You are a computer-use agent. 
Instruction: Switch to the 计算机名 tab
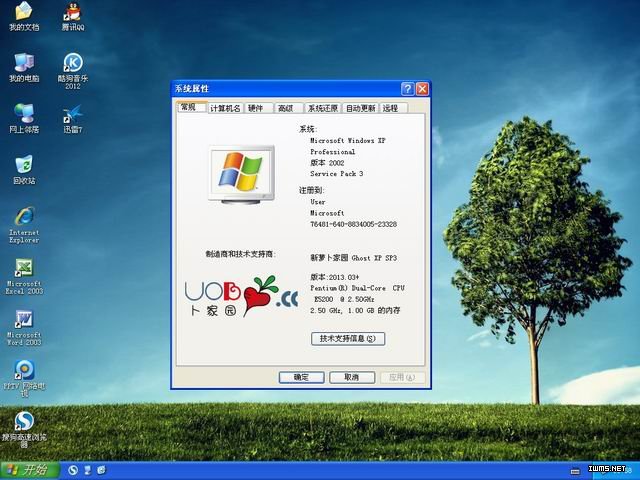pyautogui.click(x=225, y=108)
